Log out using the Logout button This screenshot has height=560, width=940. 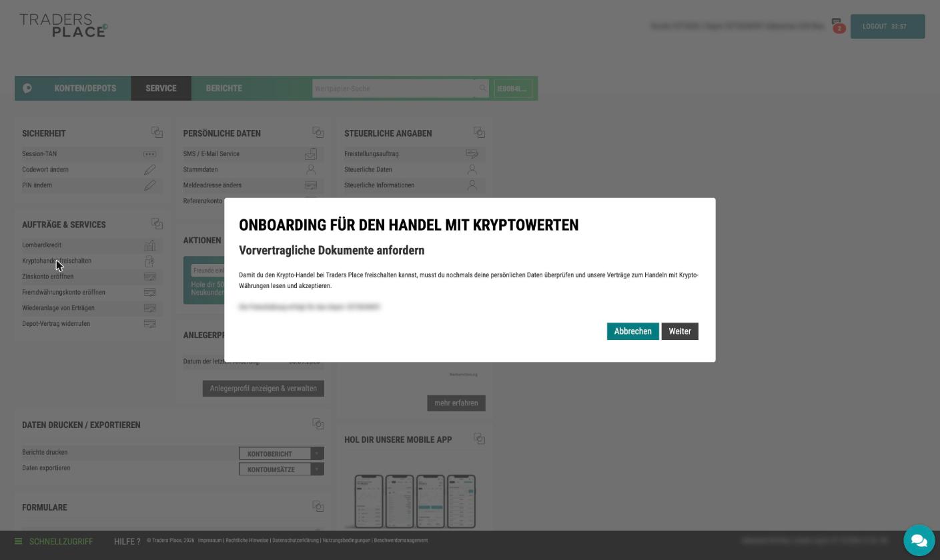[x=887, y=27]
